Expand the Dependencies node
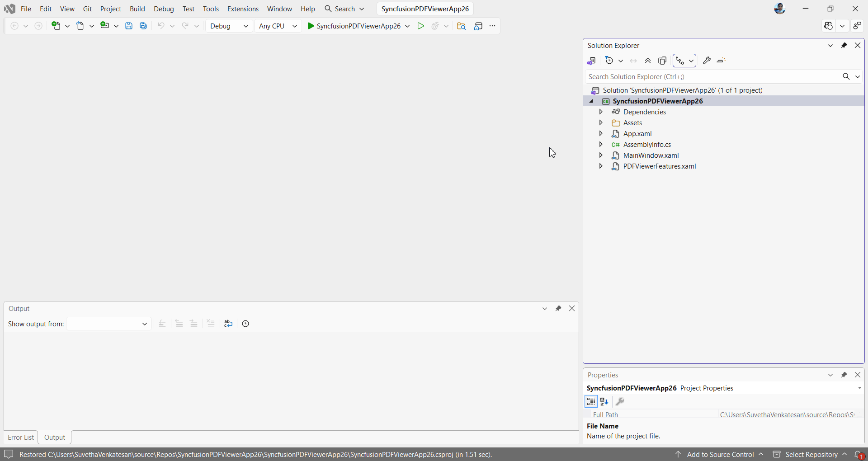Viewport: 868px width, 461px height. tap(601, 112)
